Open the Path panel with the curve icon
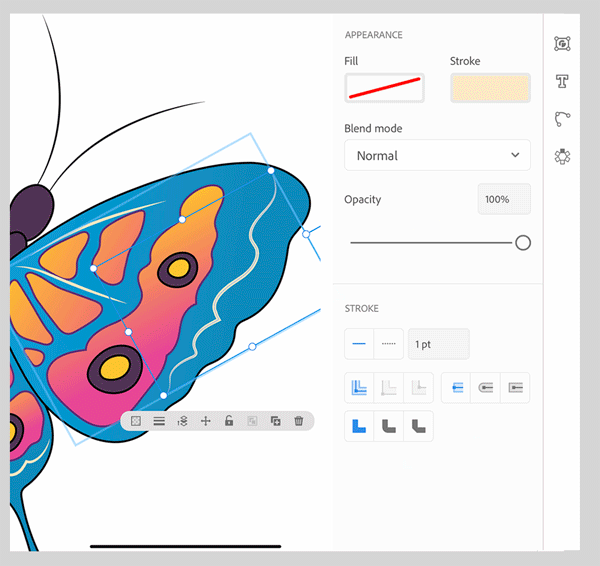600x566 pixels. 562,119
